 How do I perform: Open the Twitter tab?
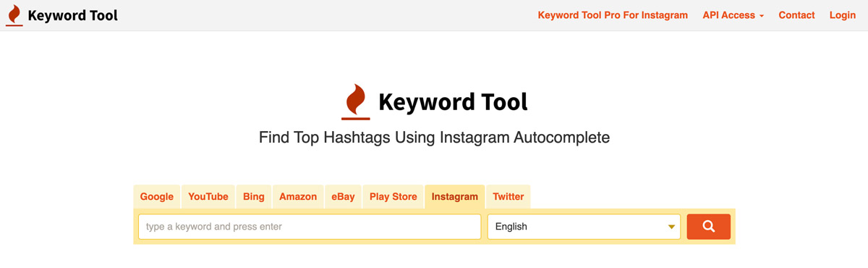[x=509, y=196]
